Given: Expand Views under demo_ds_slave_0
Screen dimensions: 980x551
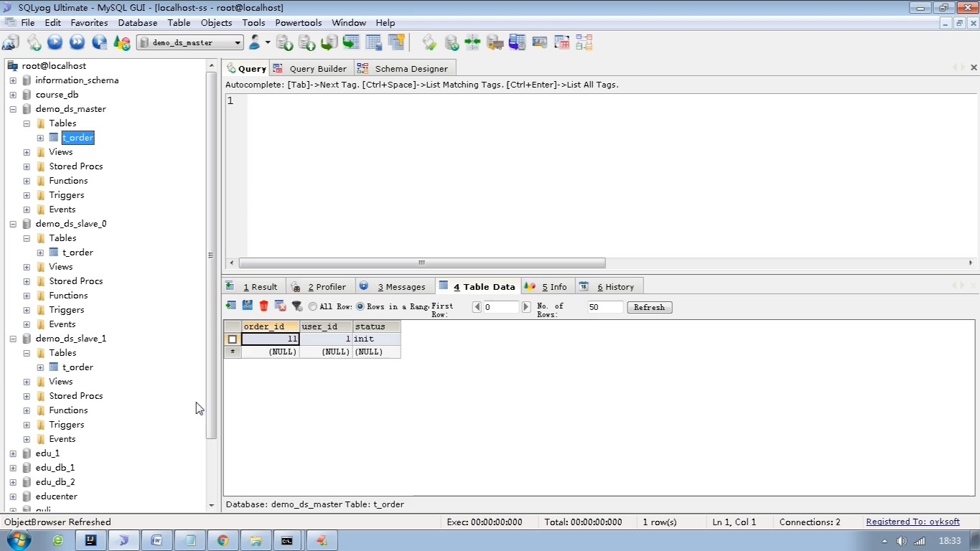Looking at the screenshot, I should point(27,267).
